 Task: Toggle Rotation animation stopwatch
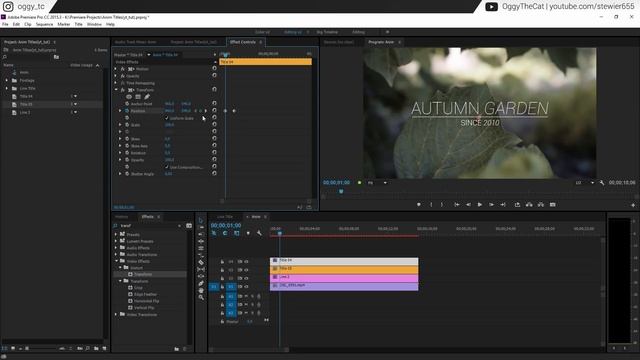[127, 153]
